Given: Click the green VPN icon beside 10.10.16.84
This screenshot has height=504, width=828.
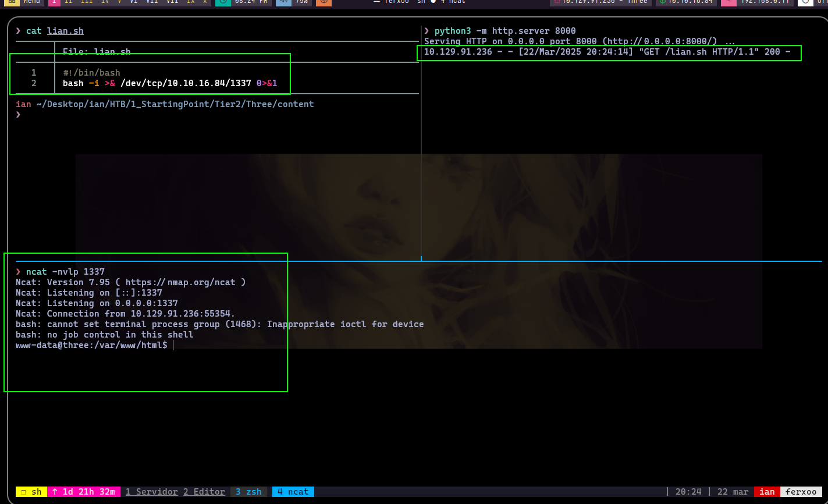Looking at the screenshot, I should tap(663, 2).
